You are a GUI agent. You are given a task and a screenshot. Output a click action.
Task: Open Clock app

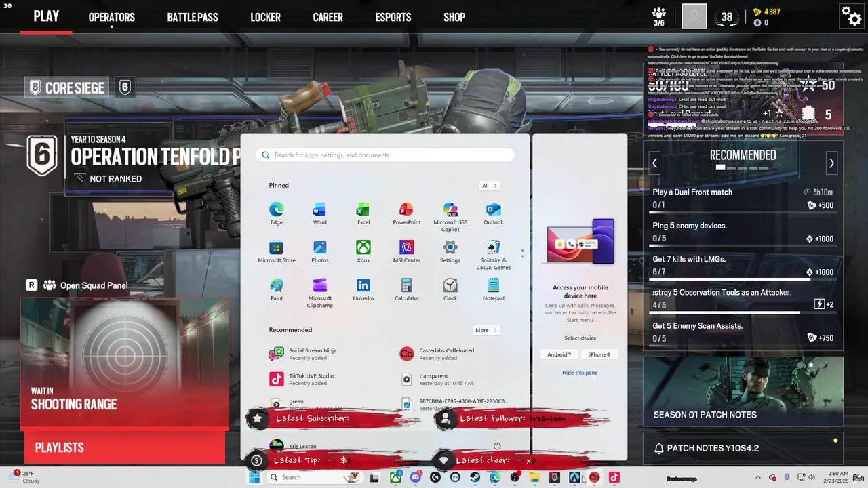tap(450, 289)
